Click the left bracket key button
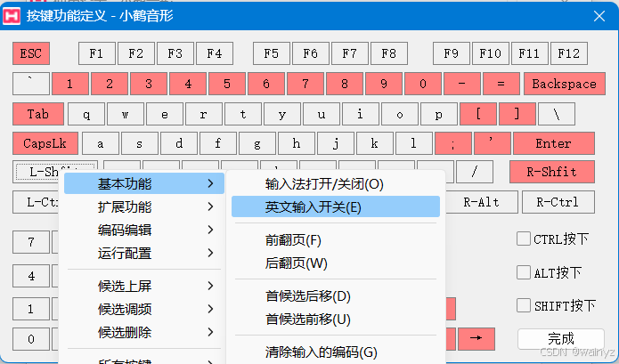 (478, 114)
